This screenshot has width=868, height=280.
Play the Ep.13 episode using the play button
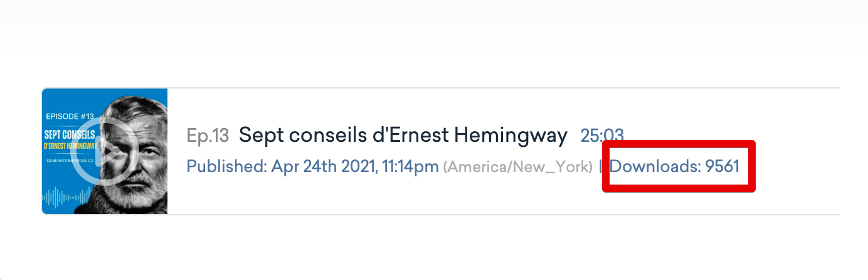(96, 151)
